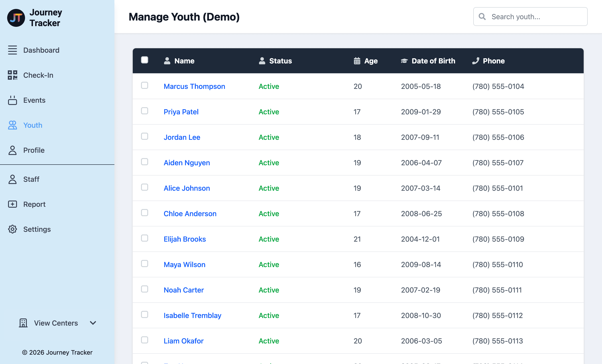Screen dimensions: 602x364
Task: Check the box for Noah Carter
Action: click(x=145, y=289)
